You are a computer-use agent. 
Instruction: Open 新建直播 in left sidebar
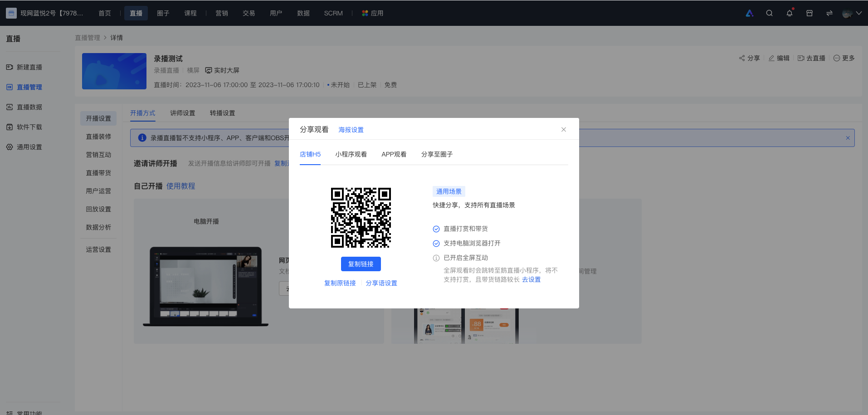click(24, 67)
